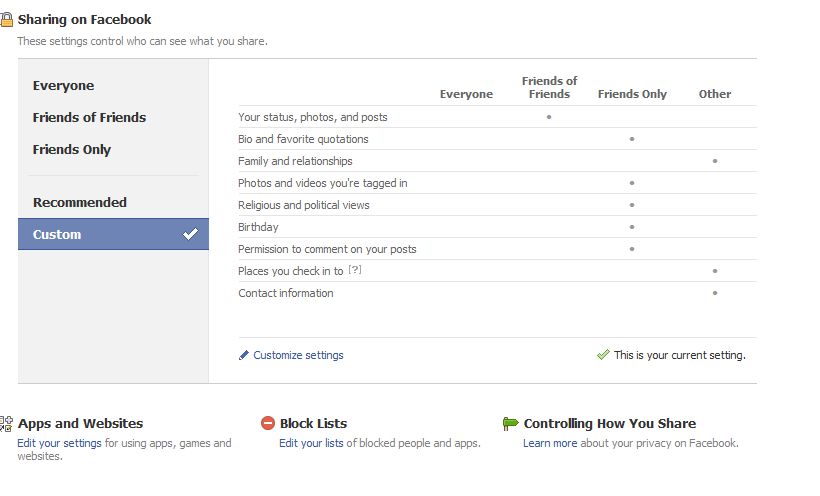This screenshot has height=496, width=820.
Task: Click the Other dot for Family and relationships
Action: pyautogui.click(x=715, y=161)
